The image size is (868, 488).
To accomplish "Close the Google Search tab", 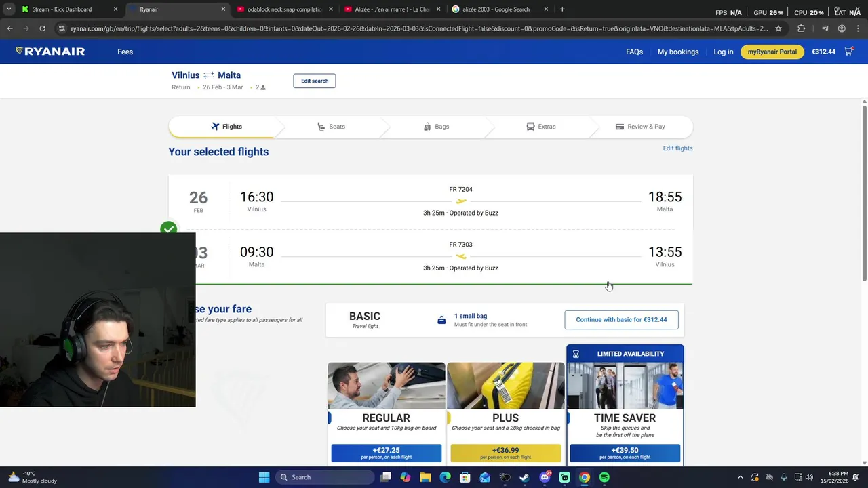I will tap(546, 9).
